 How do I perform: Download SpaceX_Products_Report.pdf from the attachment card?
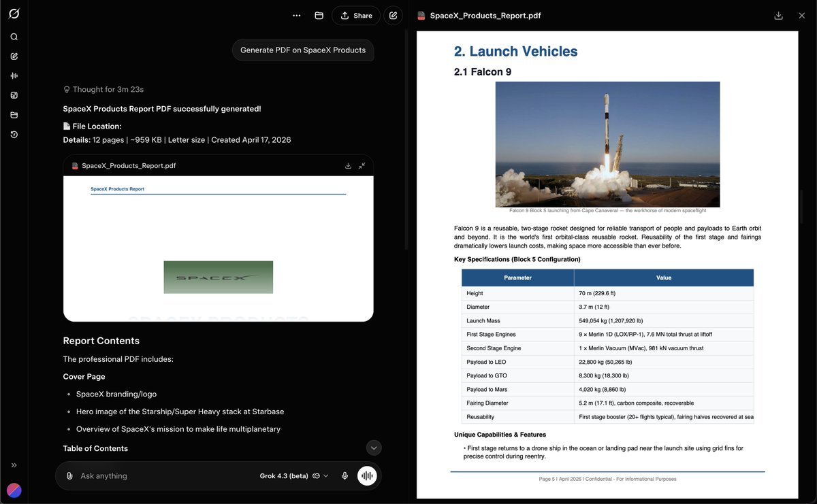tap(347, 165)
